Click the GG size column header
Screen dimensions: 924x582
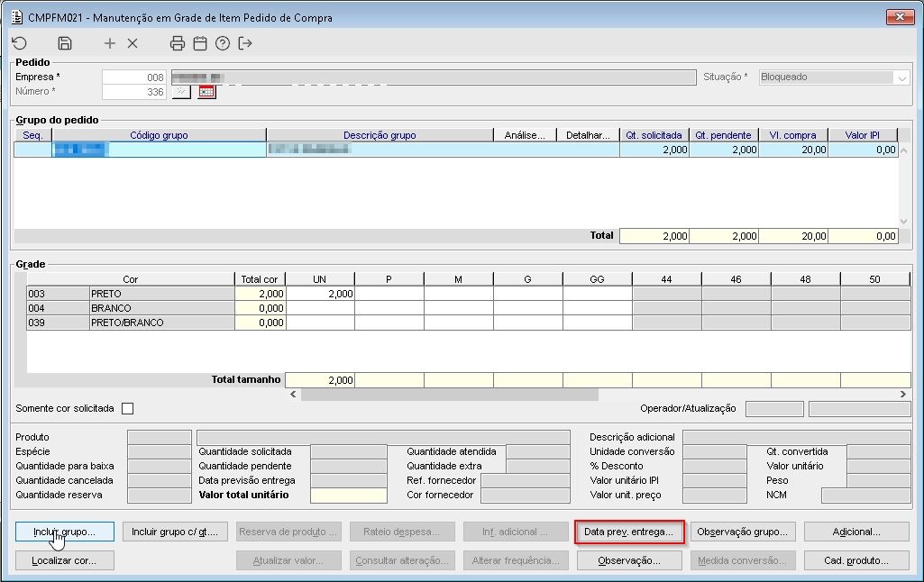pyautogui.click(x=597, y=279)
